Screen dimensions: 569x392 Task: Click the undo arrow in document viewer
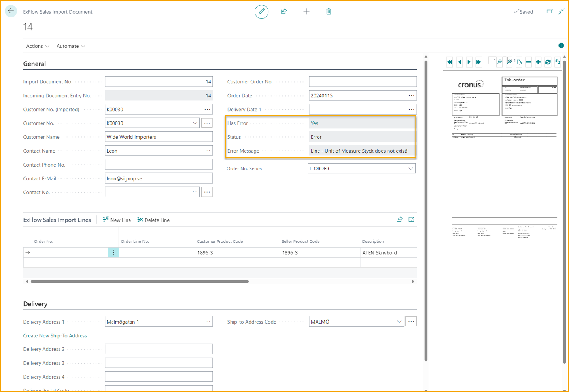(x=558, y=62)
